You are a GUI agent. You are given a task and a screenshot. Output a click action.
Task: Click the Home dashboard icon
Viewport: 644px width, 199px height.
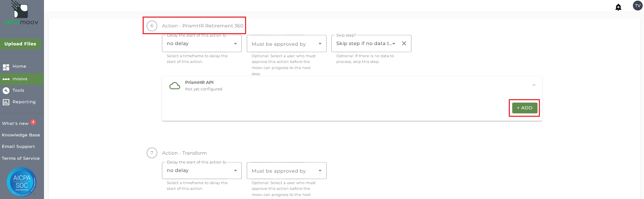click(x=6, y=67)
